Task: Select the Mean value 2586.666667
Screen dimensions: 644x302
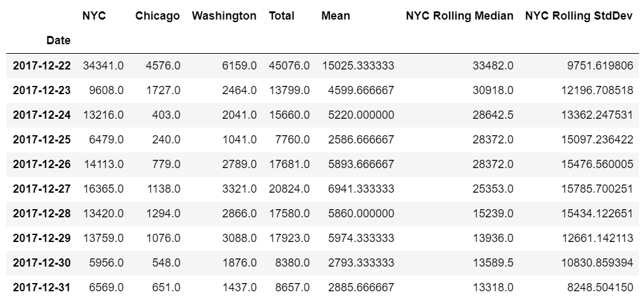Action: tap(361, 140)
